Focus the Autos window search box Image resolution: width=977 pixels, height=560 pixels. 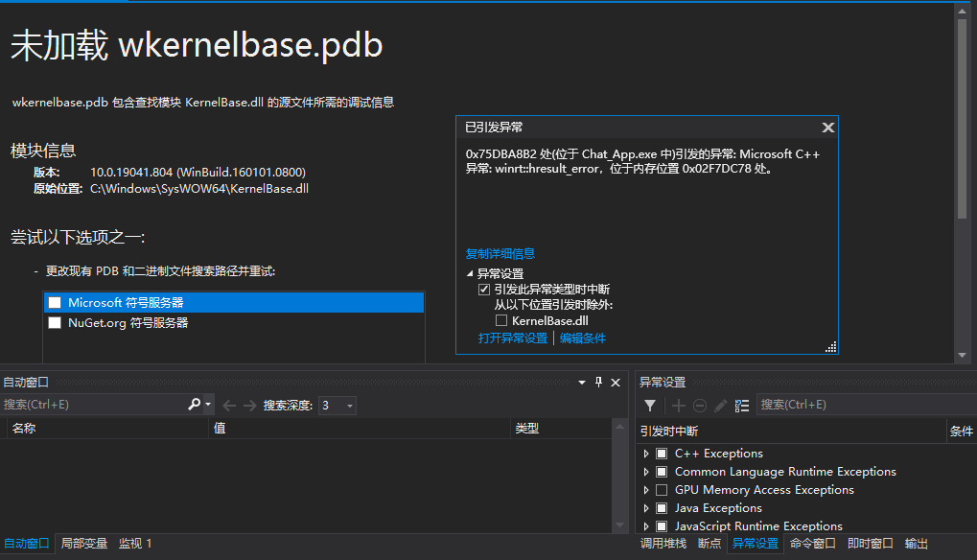[93, 405]
